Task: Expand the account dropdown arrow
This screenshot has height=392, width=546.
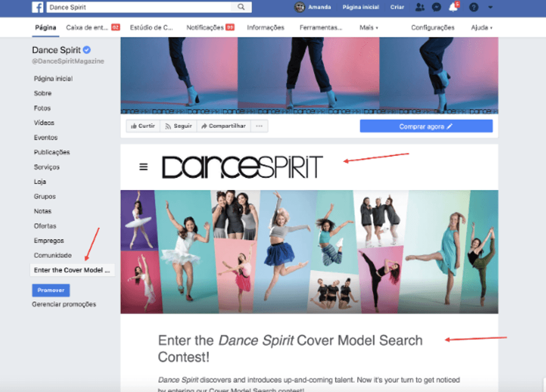Action: 490,7
